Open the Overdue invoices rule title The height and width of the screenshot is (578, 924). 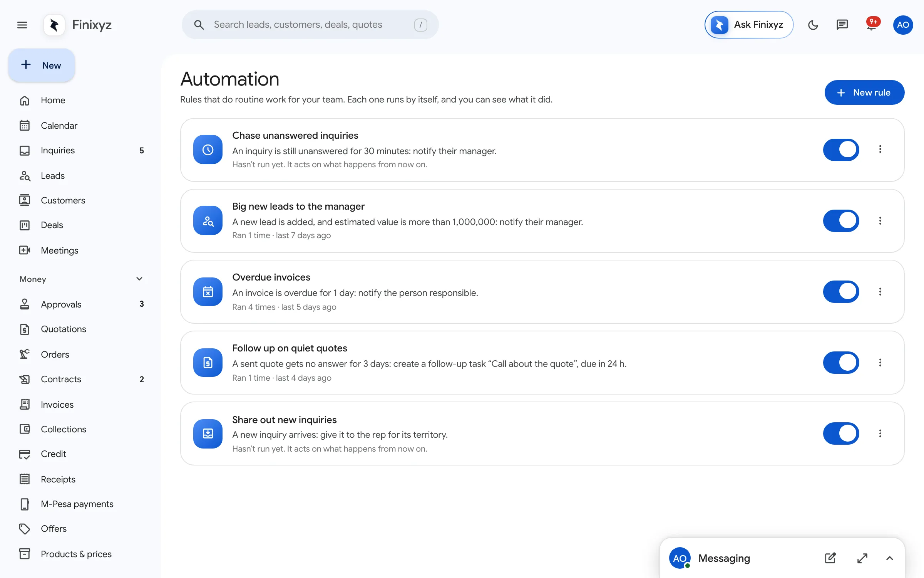point(271,277)
